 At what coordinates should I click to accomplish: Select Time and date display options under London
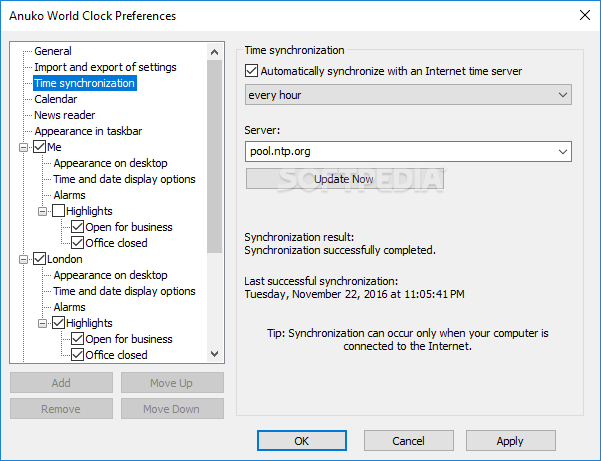[124, 291]
